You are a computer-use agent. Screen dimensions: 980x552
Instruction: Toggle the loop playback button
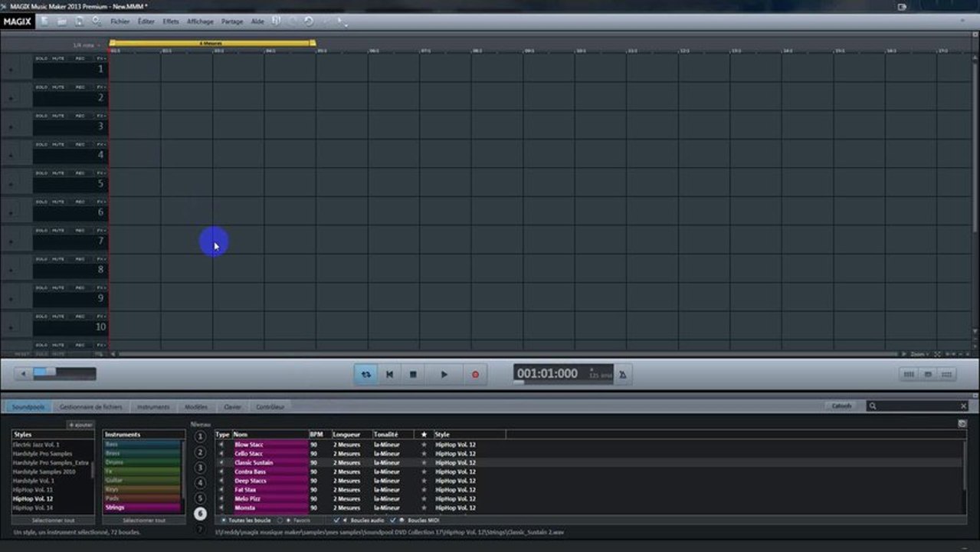point(366,374)
